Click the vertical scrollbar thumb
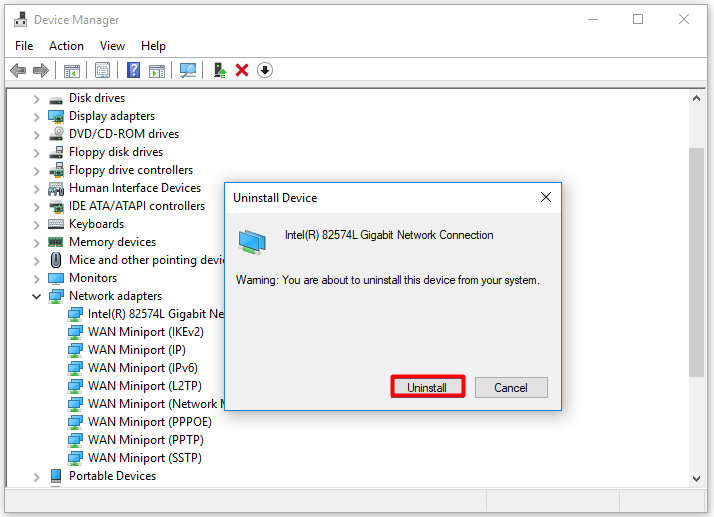714x517 pixels. 696,262
